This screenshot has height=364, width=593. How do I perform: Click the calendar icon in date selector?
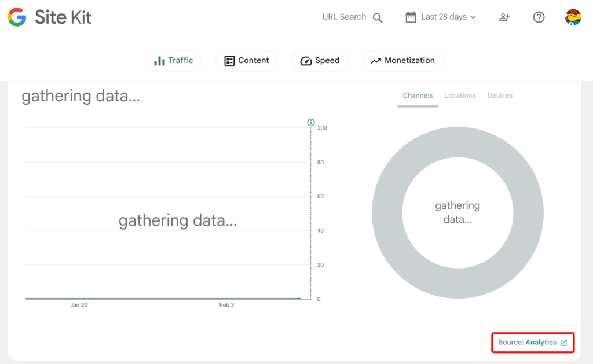(x=411, y=17)
